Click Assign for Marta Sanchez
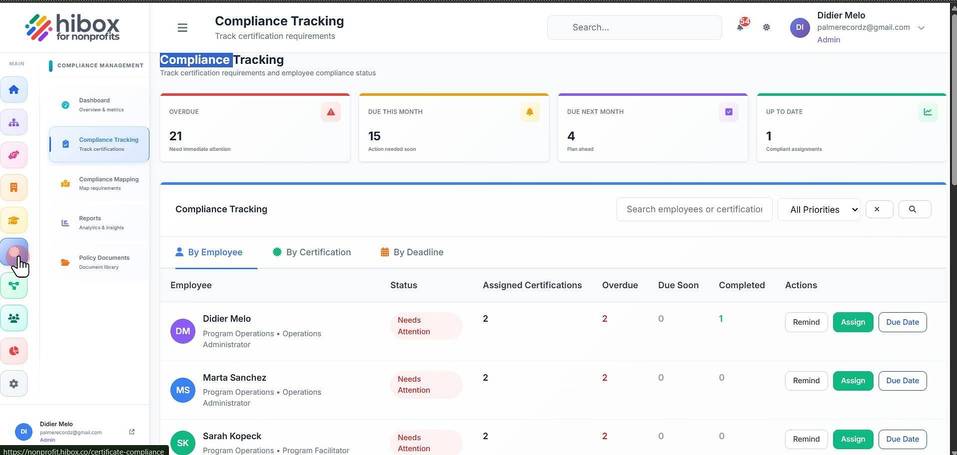Image resolution: width=957 pixels, height=455 pixels. [x=853, y=380]
